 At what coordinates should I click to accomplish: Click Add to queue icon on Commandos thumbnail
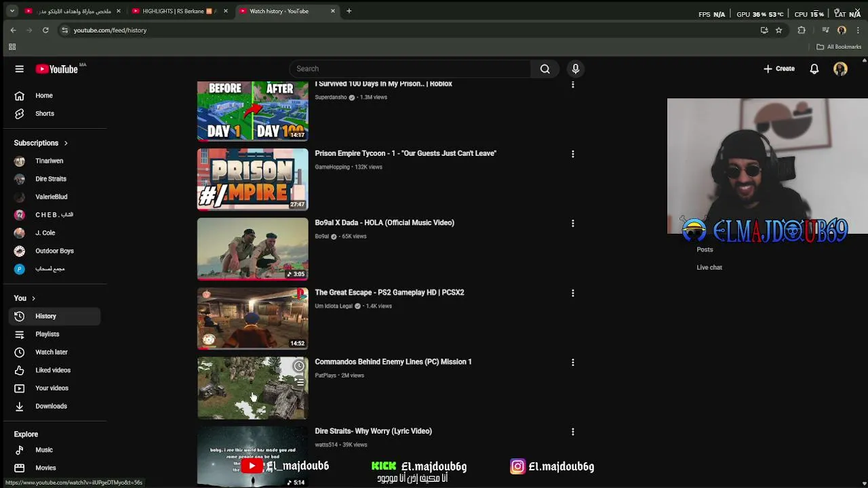[299, 382]
